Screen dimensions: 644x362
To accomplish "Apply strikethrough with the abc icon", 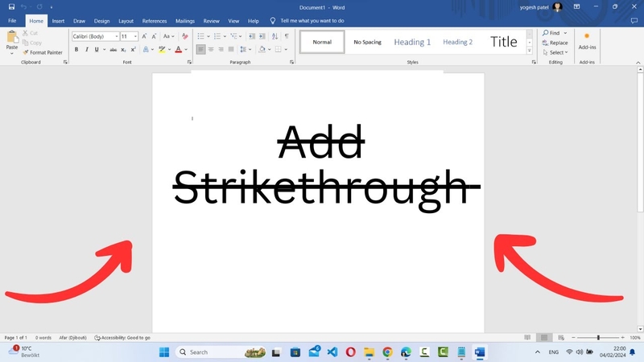I will (x=113, y=50).
